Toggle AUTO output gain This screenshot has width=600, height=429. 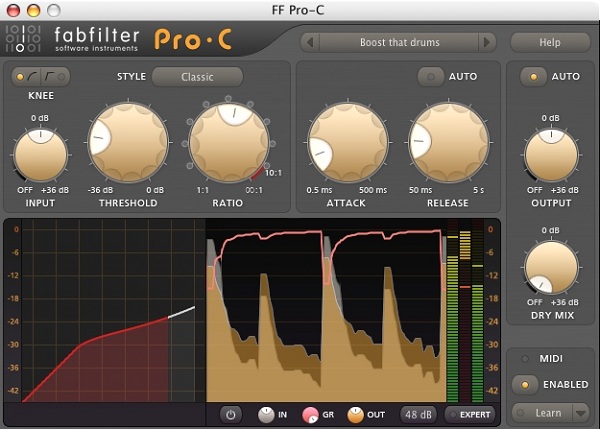point(533,77)
